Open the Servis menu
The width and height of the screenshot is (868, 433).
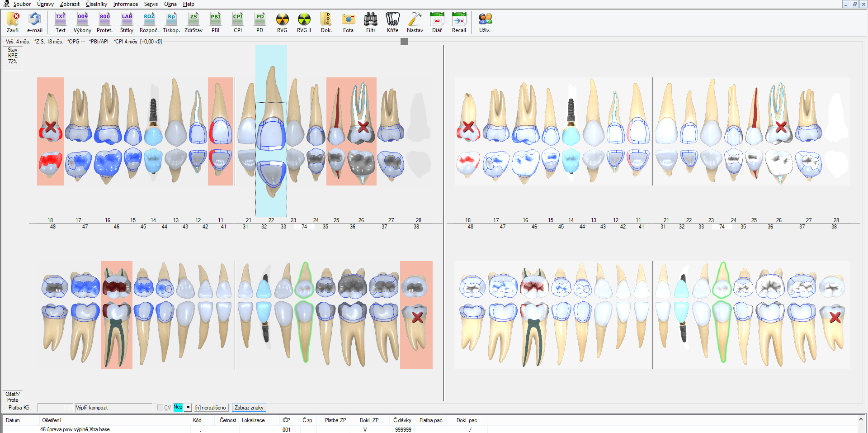[151, 4]
